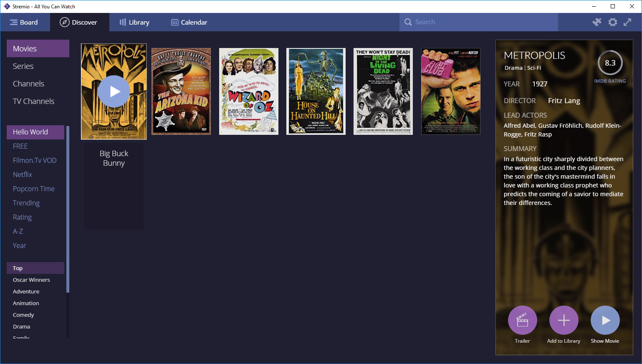Image resolution: width=642 pixels, height=364 pixels.
Task: Toggle fullscreen with the arrows icon
Action: point(627,22)
